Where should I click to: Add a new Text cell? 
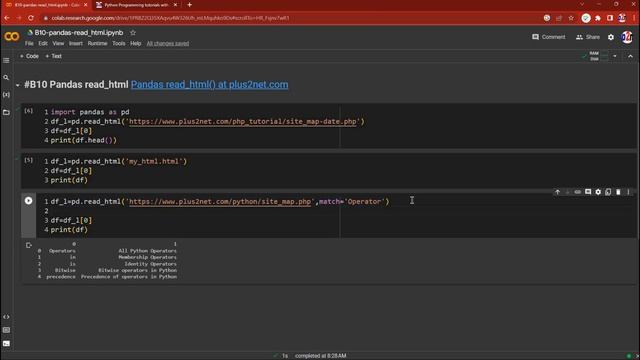[x=53, y=56]
